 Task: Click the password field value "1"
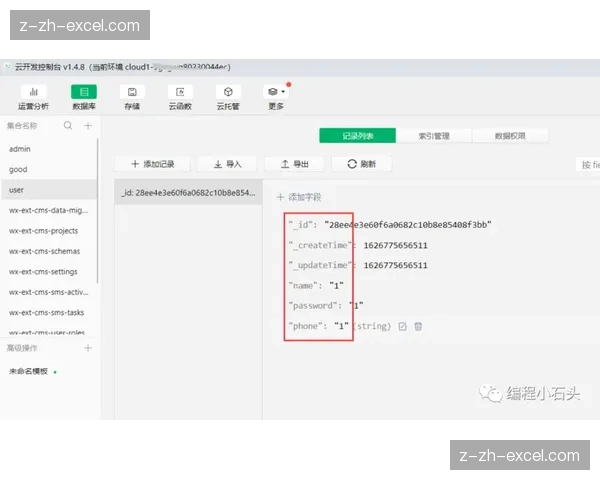(x=356, y=305)
